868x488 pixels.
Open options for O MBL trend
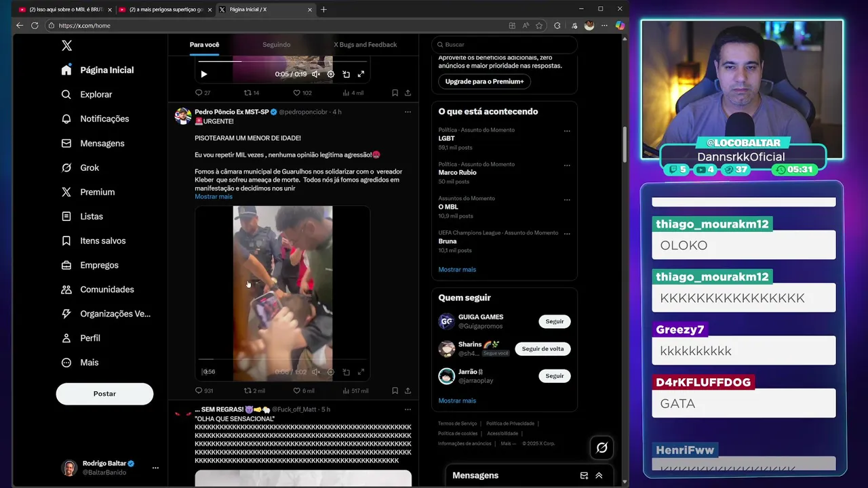[567, 200]
